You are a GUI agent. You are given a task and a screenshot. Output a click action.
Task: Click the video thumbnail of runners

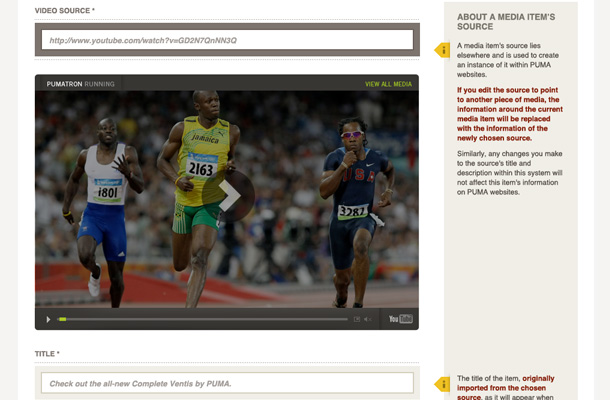pos(227,199)
